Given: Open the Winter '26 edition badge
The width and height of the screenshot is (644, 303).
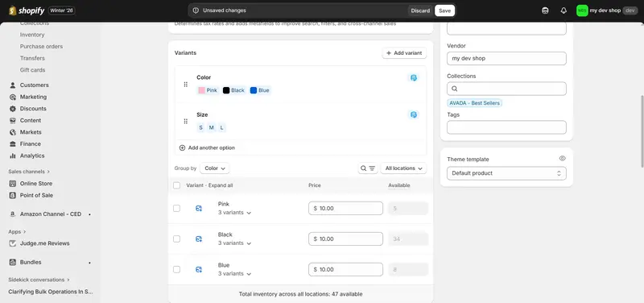Looking at the screenshot, I should pos(62,10).
